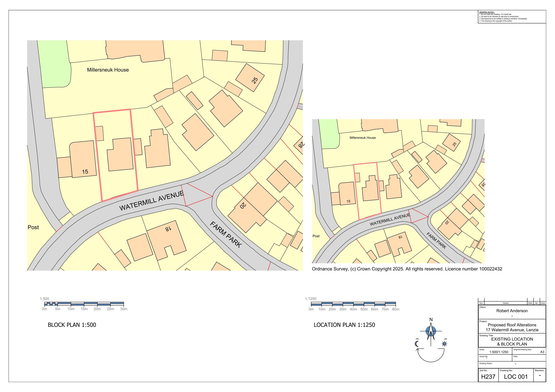This screenshot has height=392, width=555.
Task: Click 'Proposed Roof Alterations' project text
Action: tap(512, 325)
